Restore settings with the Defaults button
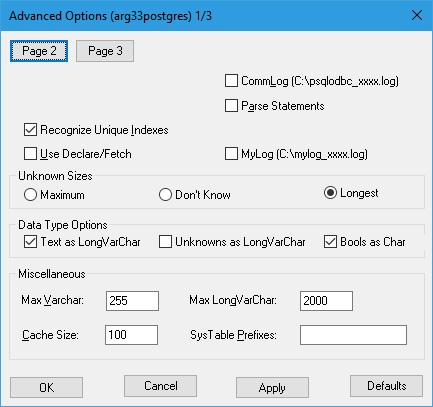This screenshot has width=433, height=407. click(x=386, y=386)
